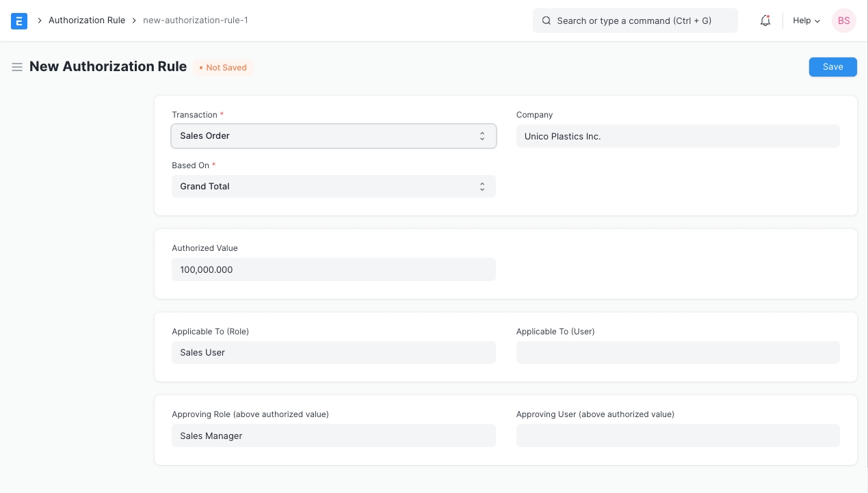
Task: Click new-authorization-rule-1 breadcrumb item
Action: (196, 21)
